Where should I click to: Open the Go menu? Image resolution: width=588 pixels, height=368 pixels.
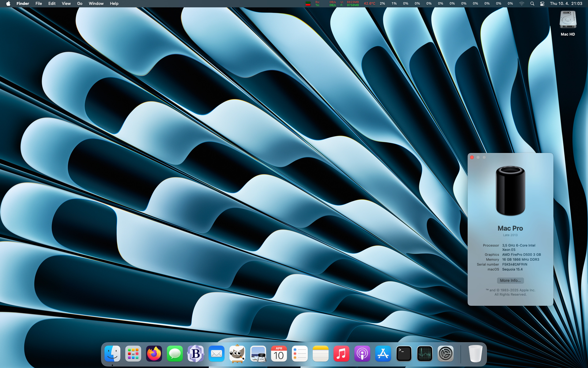(80, 4)
